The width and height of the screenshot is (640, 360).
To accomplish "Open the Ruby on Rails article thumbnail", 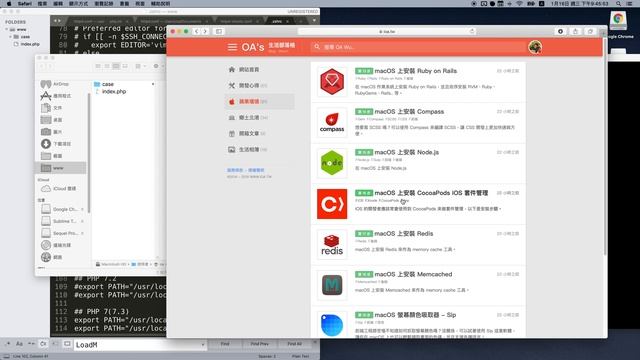I will coord(332,82).
